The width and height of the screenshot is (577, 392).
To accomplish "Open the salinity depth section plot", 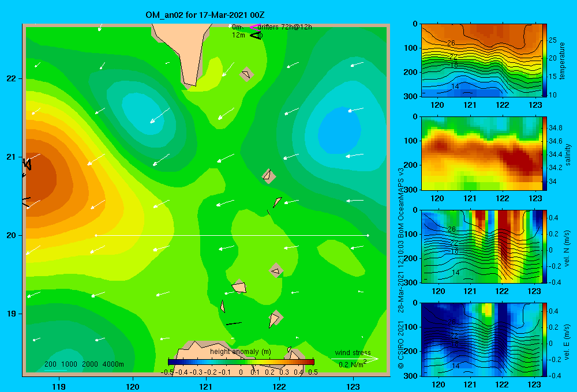I will coord(482,153).
